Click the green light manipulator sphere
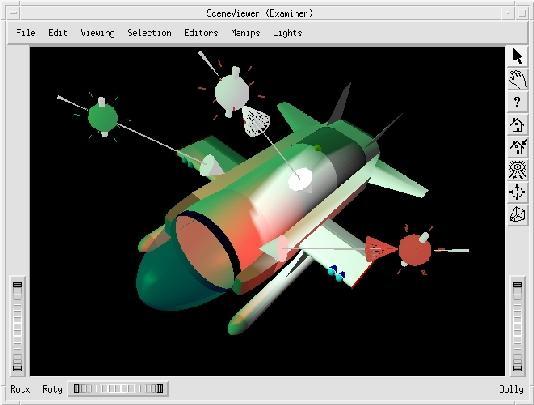The width and height of the screenshot is (534, 405). point(103,117)
